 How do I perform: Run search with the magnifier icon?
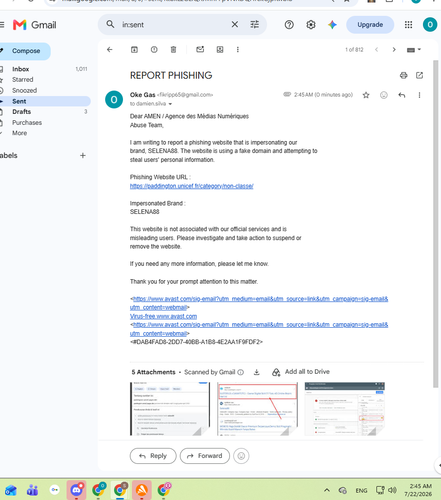110,24
